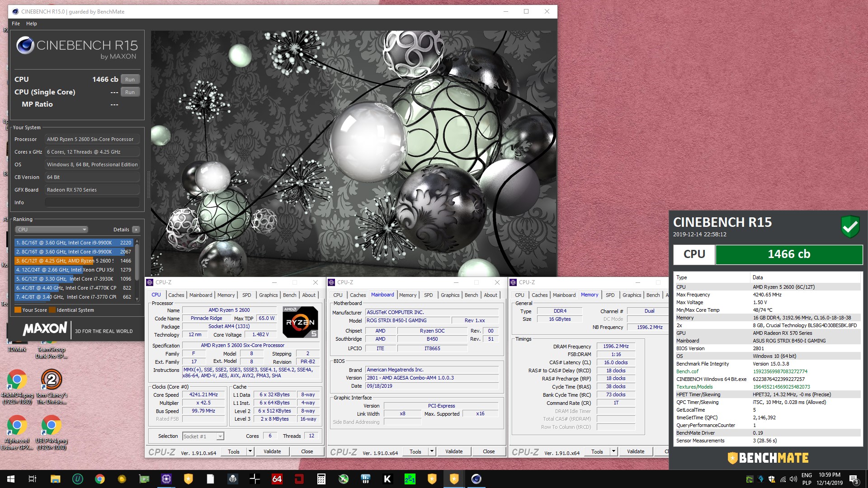Screen dimensions: 868x488
Task: Open Graphics tab in CPU-Z Memory window
Action: pos(632,295)
